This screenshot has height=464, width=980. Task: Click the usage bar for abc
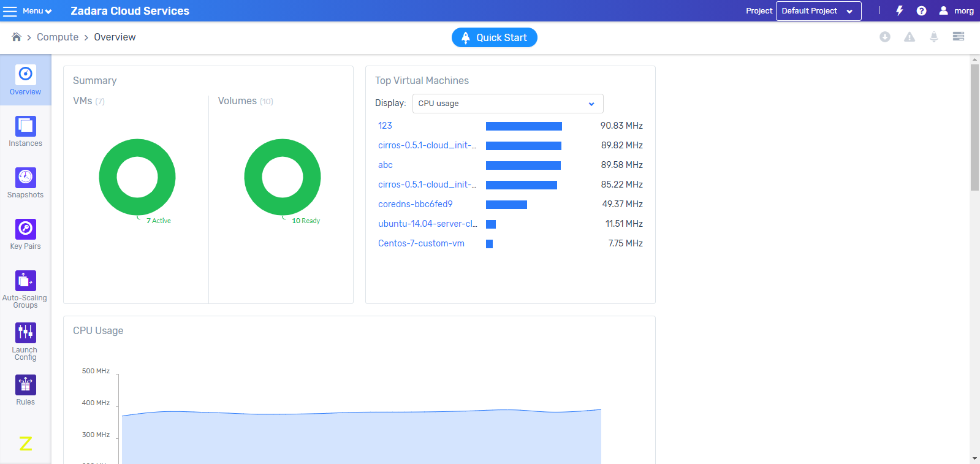coord(523,165)
